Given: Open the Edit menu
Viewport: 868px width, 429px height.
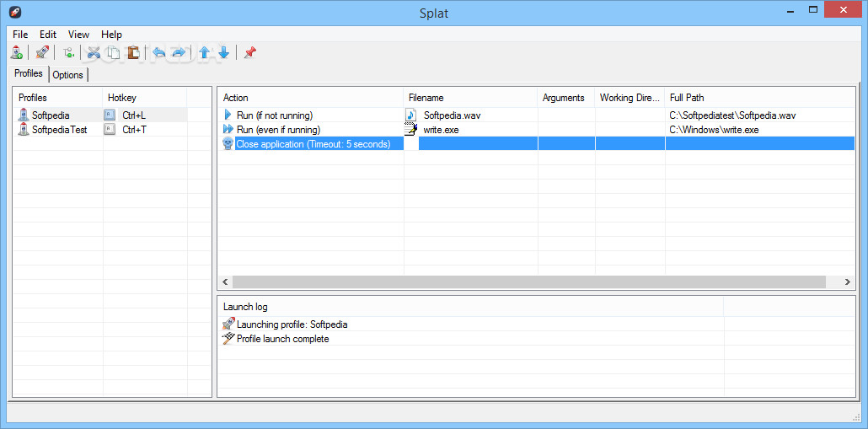Looking at the screenshot, I should [48, 35].
